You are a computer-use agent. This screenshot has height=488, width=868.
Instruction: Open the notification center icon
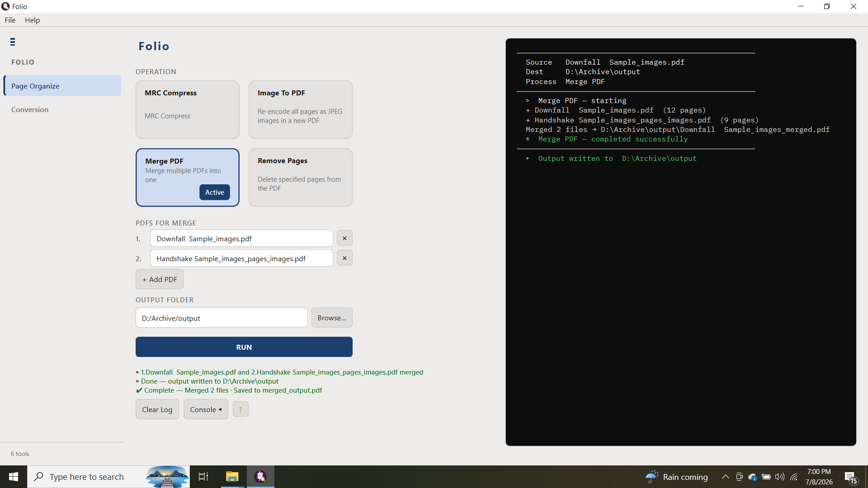click(x=850, y=477)
